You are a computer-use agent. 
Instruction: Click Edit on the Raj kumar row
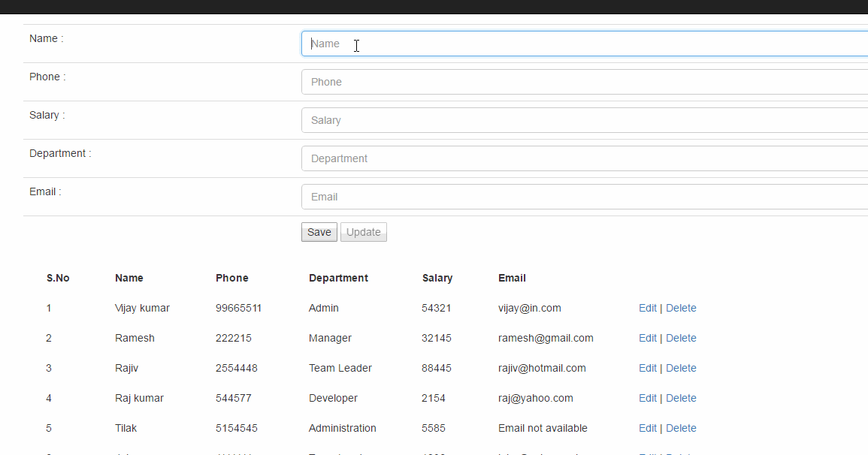click(648, 398)
